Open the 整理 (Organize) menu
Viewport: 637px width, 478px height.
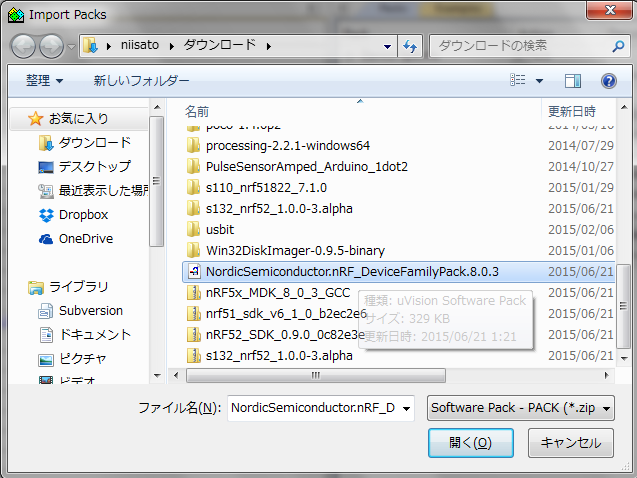(x=45, y=80)
